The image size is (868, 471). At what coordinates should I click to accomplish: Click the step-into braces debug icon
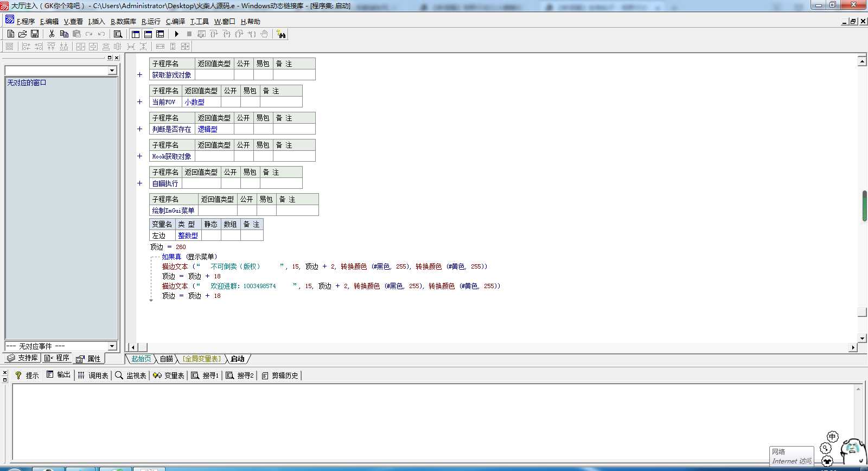(214, 34)
